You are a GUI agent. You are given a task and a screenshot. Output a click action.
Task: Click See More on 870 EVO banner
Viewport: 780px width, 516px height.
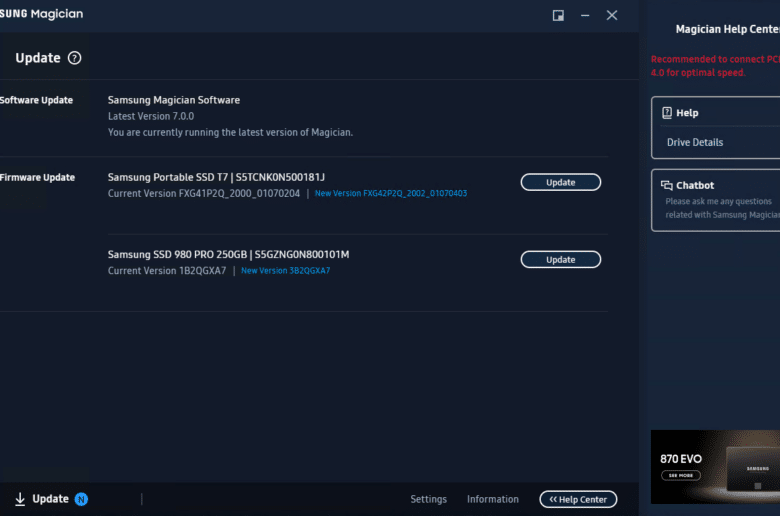(x=681, y=475)
